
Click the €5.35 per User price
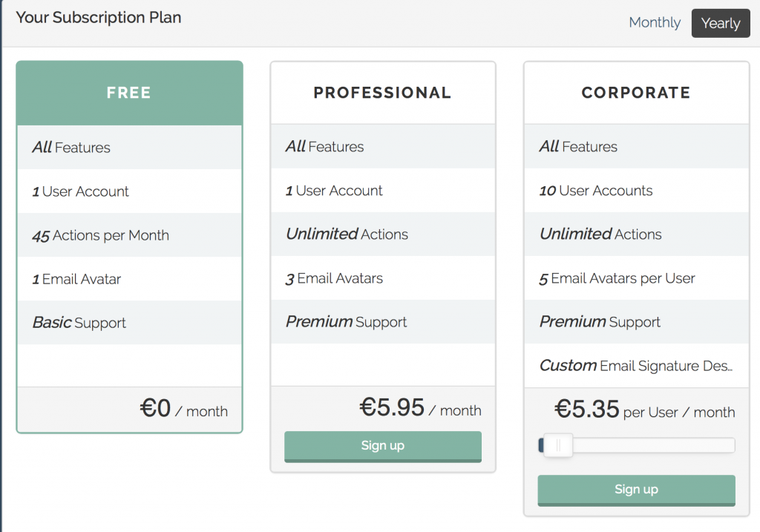645,410
